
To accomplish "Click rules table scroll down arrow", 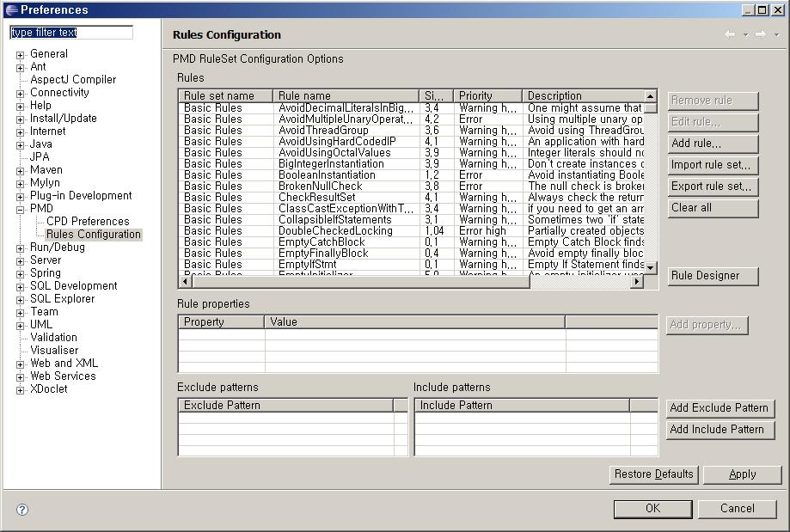I will (x=651, y=268).
